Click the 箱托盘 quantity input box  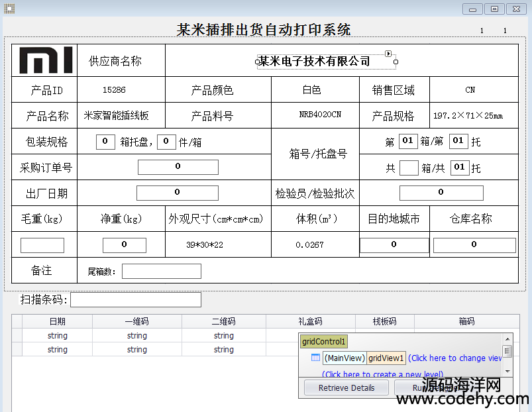pos(105,142)
